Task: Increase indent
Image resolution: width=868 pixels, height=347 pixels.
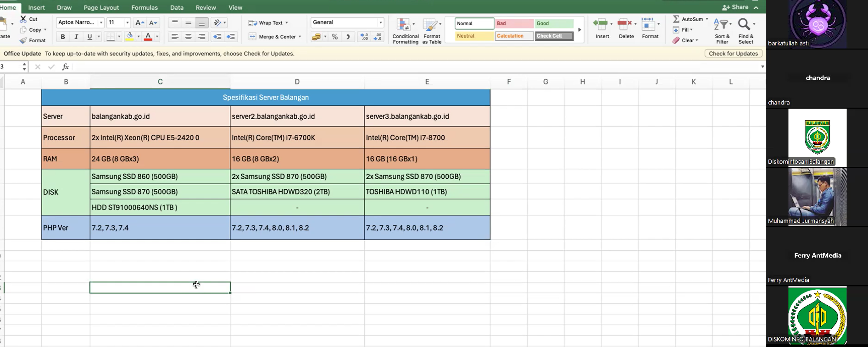Action: (231, 37)
